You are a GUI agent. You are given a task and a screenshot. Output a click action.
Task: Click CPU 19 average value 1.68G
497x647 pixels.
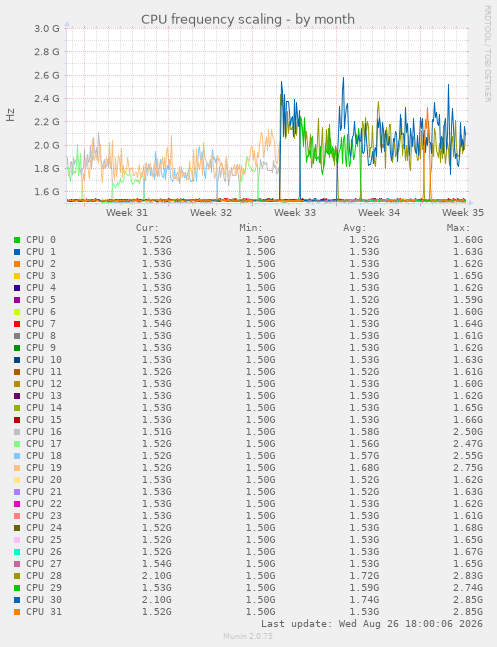click(x=364, y=468)
